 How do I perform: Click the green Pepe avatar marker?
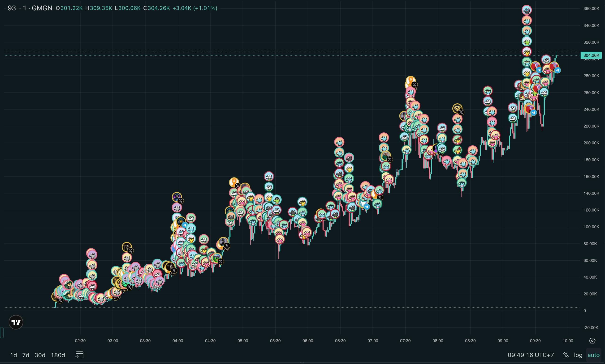click(x=216, y=258)
